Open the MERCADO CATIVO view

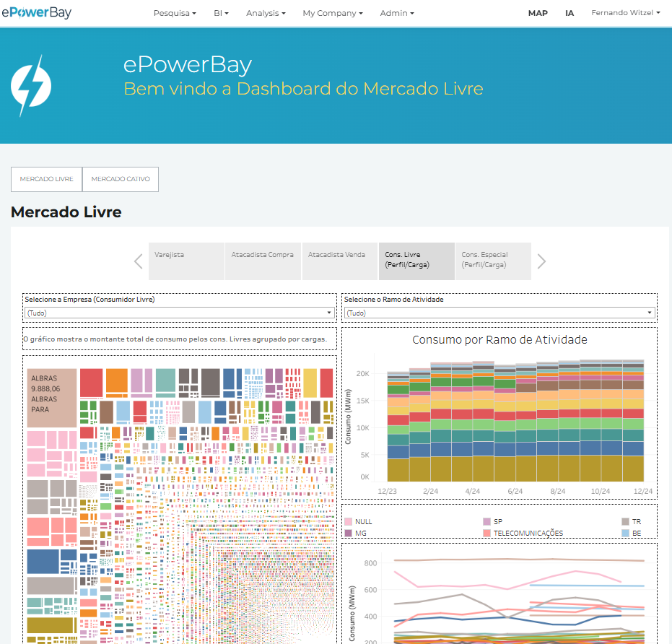pos(121,179)
